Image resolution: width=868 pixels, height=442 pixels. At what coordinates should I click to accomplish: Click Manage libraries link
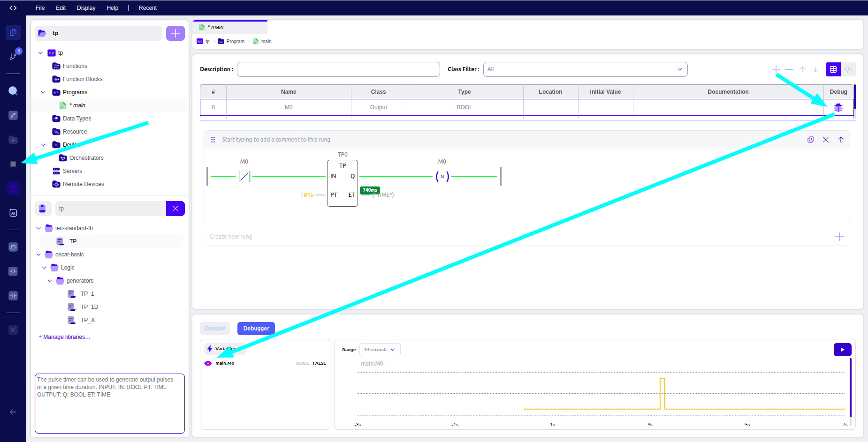click(x=64, y=337)
